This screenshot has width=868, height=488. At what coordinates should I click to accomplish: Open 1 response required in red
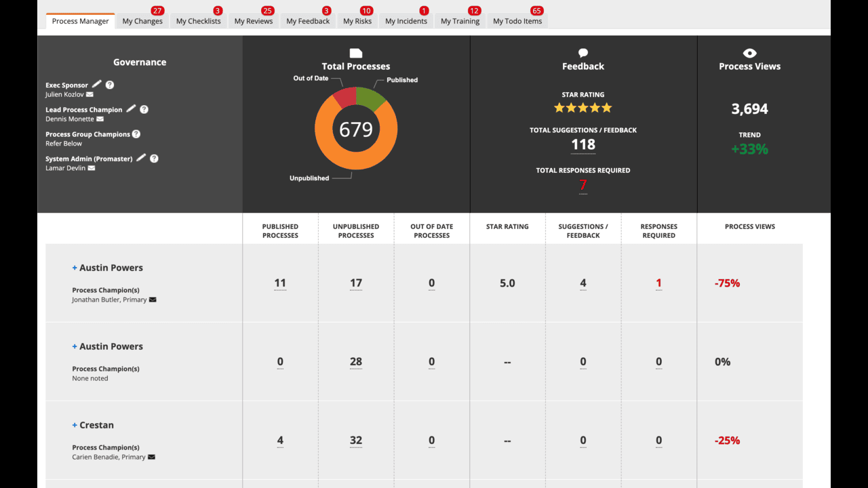[658, 283]
